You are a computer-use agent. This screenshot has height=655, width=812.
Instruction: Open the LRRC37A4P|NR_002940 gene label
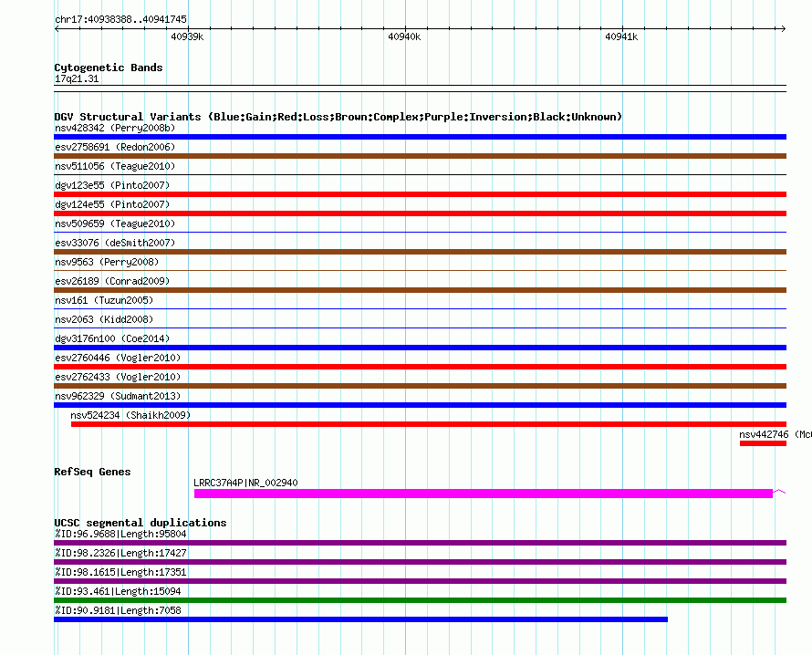click(x=245, y=483)
